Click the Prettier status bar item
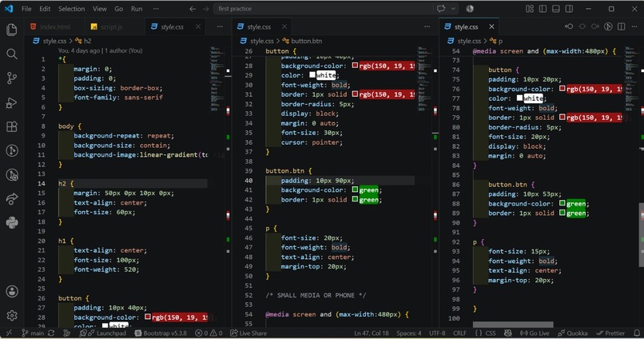The width and height of the screenshot is (644, 339). pyautogui.click(x=610, y=333)
